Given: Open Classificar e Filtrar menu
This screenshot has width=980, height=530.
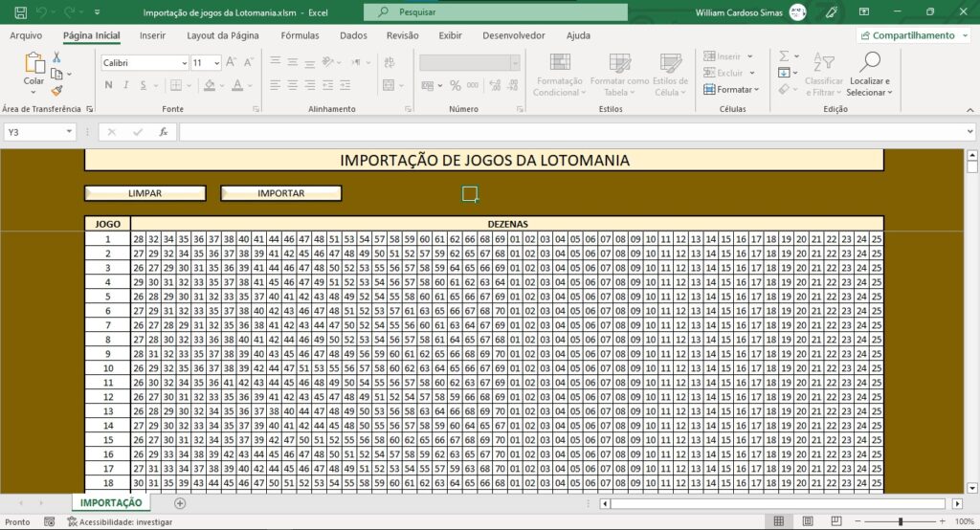Looking at the screenshot, I should 824,75.
